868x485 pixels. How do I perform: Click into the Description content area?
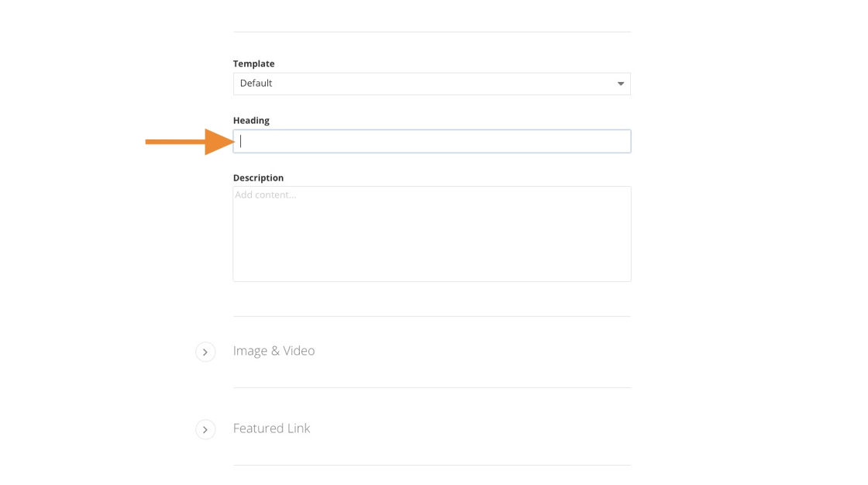click(x=432, y=234)
